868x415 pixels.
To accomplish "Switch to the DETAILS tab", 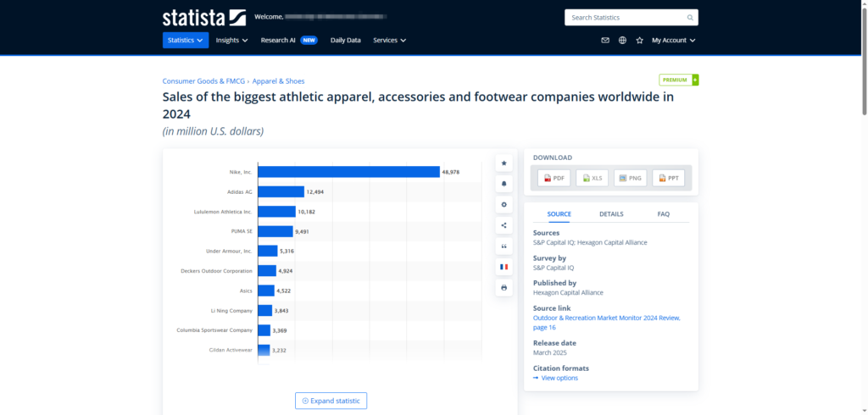I will (611, 214).
